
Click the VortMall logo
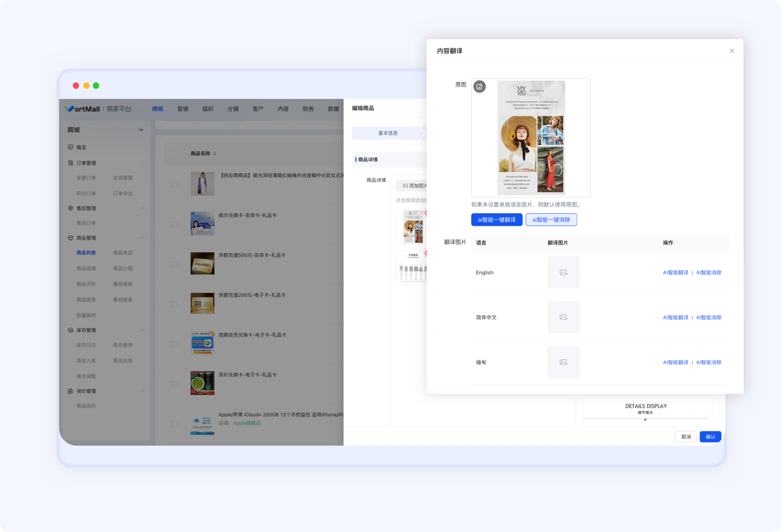82,109
